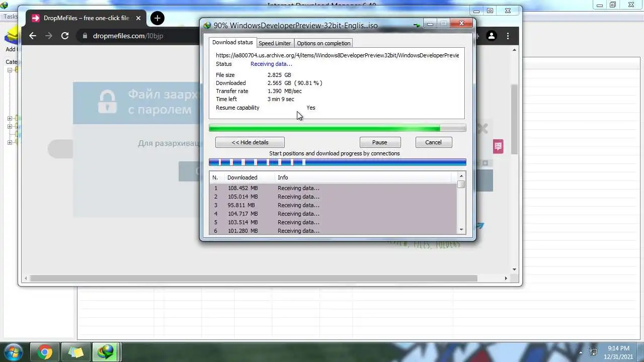
Task: Click the network icon in system tray
Action: point(593,352)
